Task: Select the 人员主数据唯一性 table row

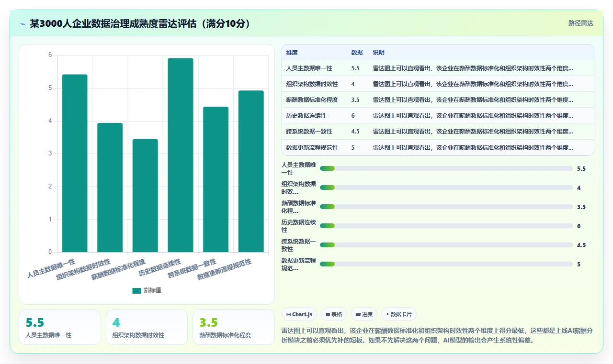Action: [438, 68]
